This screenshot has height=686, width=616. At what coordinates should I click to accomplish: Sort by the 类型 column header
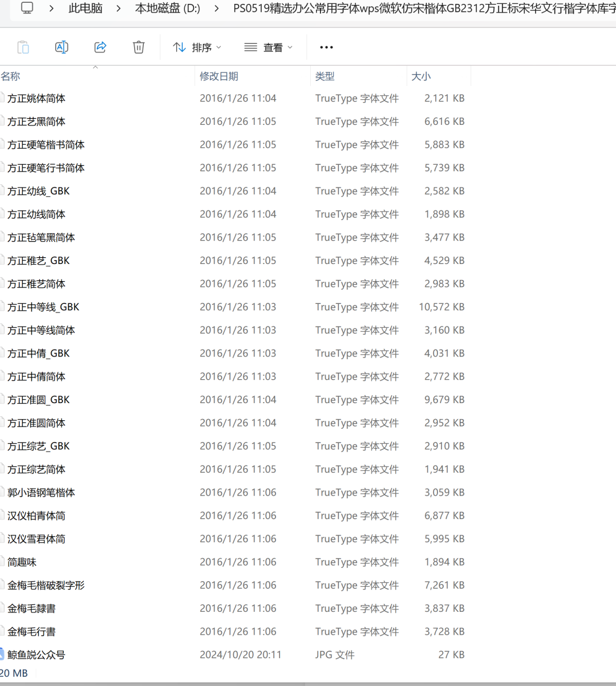tap(325, 76)
